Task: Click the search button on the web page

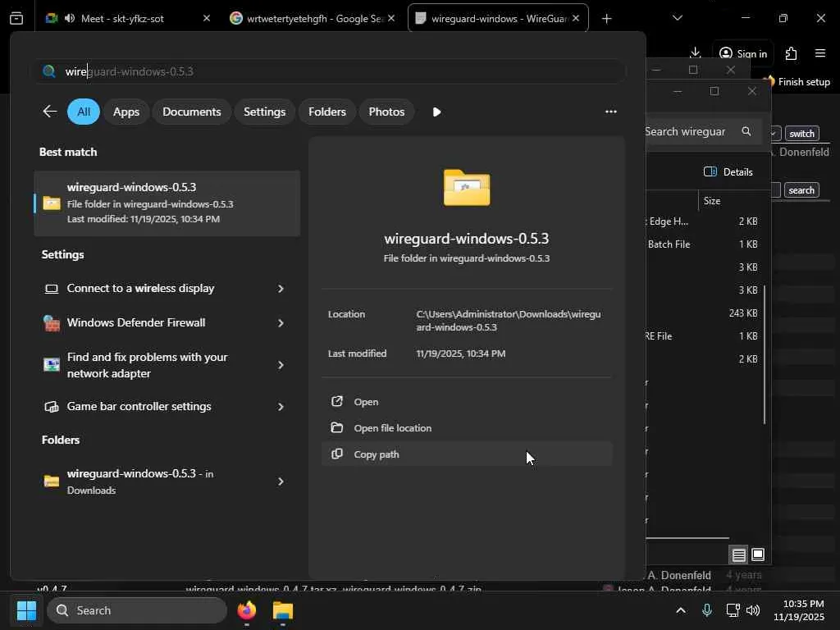Action: [801, 190]
